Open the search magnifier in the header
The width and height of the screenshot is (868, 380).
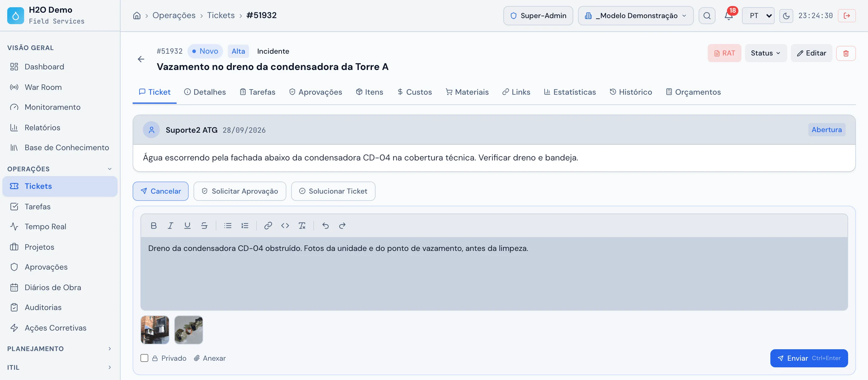pyautogui.click(x=707, y=15)
